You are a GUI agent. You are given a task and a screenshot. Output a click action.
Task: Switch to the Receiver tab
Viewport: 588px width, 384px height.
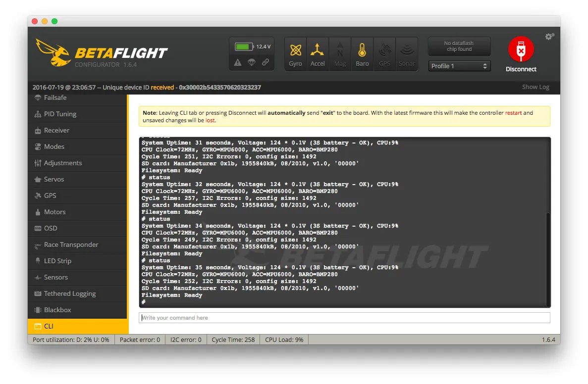coord(56,130)
